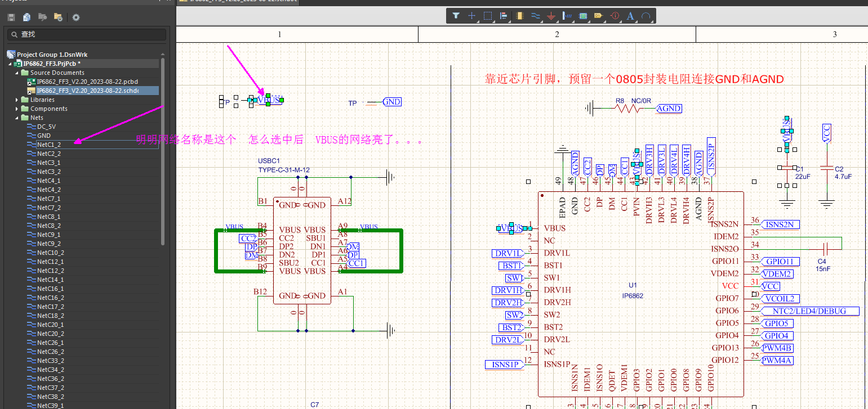Select net NetC38_2
The width and height of the screenshot is (868, 409).
(x=51, y=397)
